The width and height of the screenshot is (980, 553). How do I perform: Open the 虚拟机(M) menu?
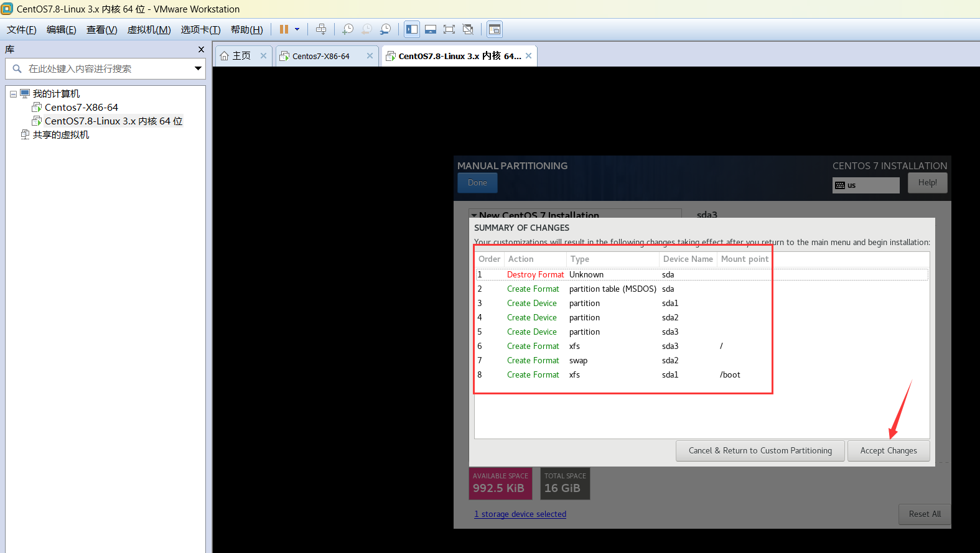click(149, 30)
